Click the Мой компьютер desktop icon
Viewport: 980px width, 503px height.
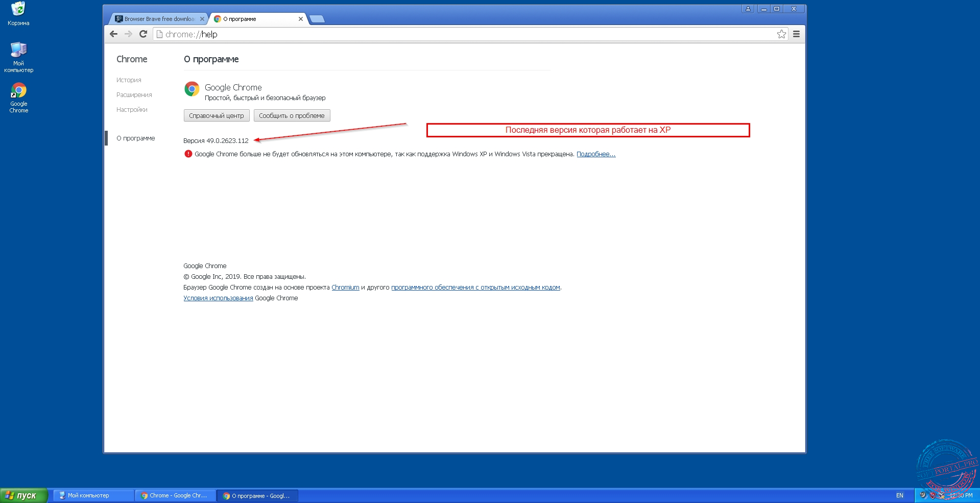(x=18, y=57)
